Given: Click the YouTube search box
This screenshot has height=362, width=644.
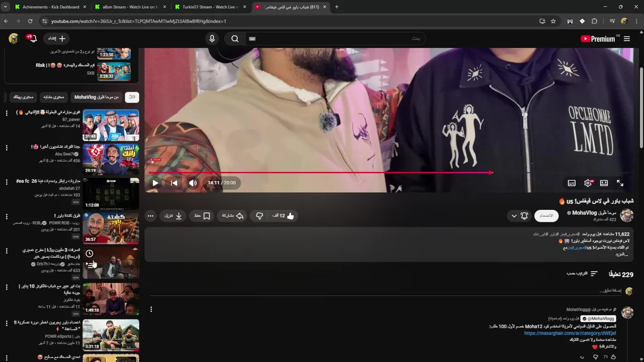Looking at the screenshot, I should tap(335, 39).
